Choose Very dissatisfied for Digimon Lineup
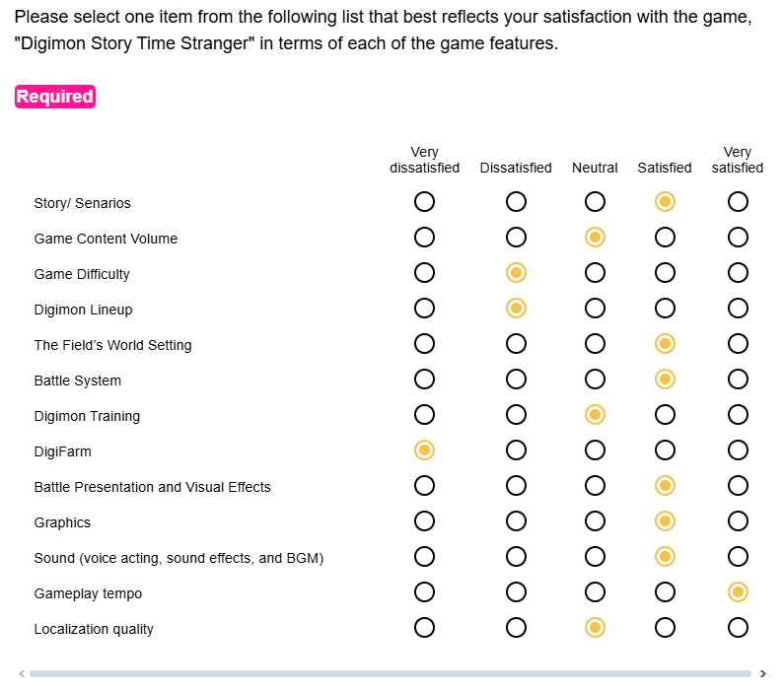 pos(424,309)
